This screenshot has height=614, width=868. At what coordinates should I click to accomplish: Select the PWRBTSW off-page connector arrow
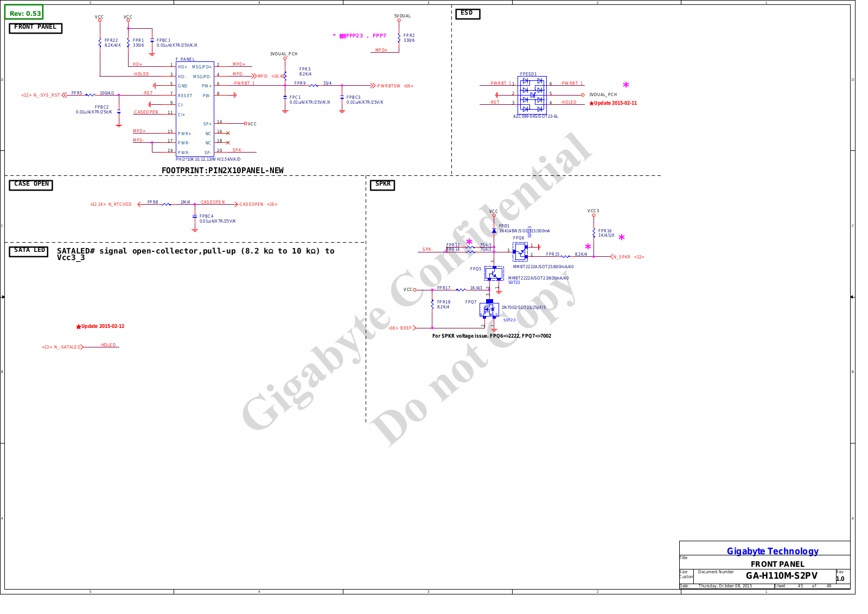point(373,86)
